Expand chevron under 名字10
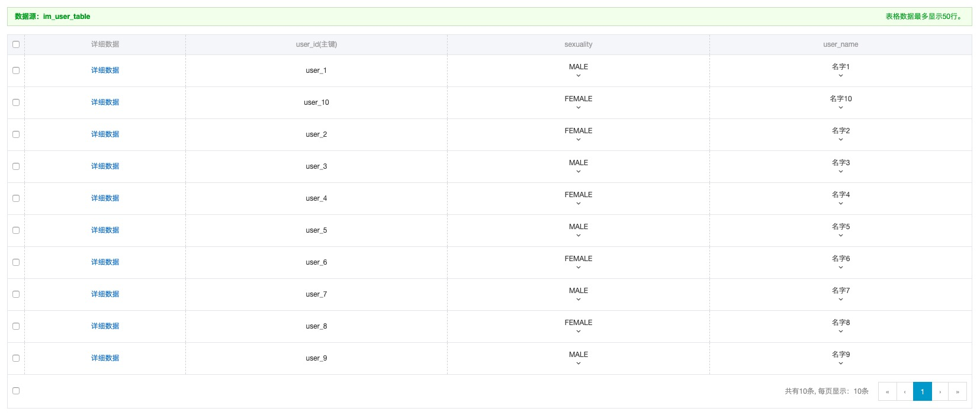Screen dimensions: 980x418 (840, 108)
